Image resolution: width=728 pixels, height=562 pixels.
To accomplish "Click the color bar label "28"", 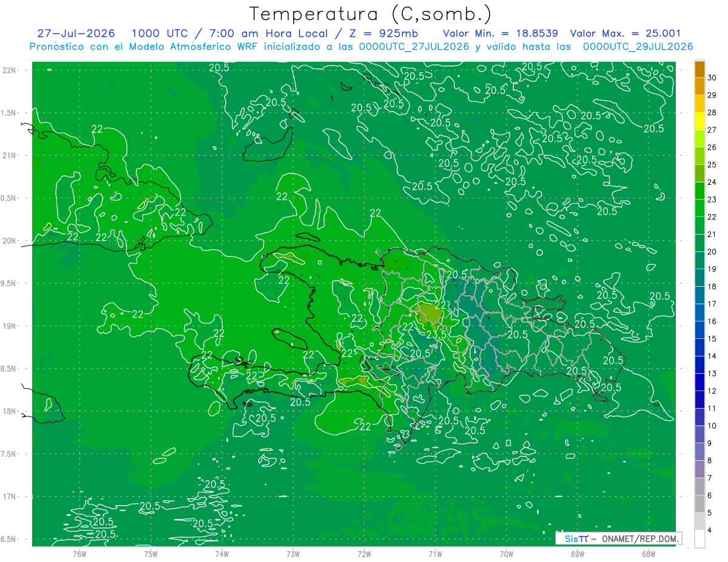I will 713,112.
